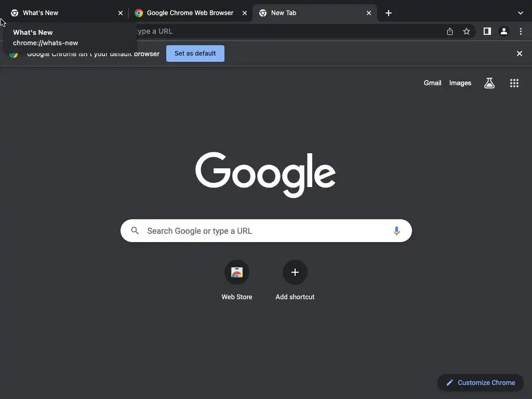This screenshot has height=399, width=532.
Task: Switch to Google Chrome Web Browser tab
Action: coord(190,13)
